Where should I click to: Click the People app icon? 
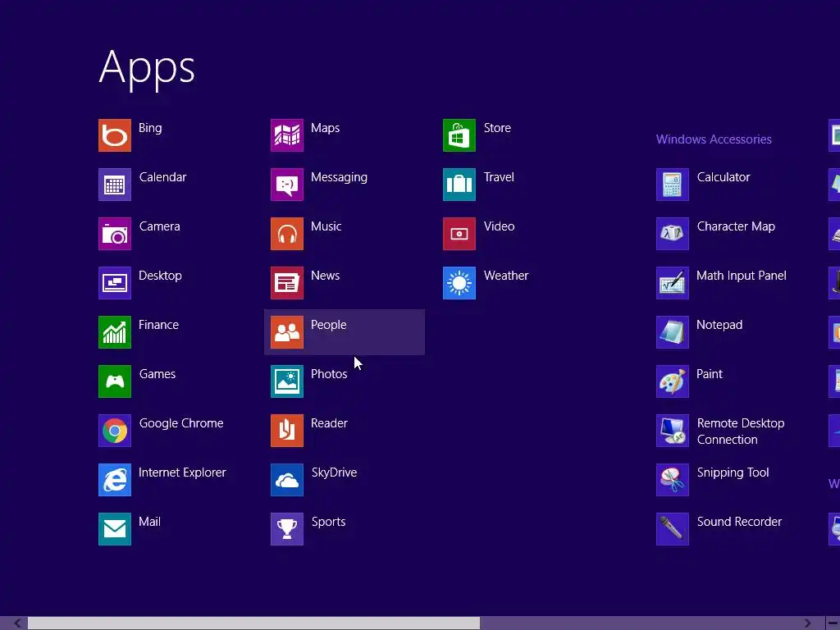click(x=287, y=332)
